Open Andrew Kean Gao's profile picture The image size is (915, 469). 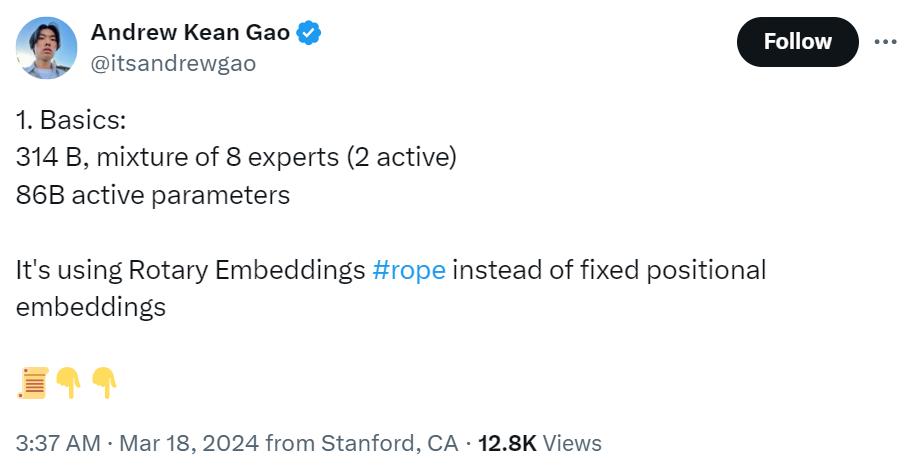pos(47,47)
